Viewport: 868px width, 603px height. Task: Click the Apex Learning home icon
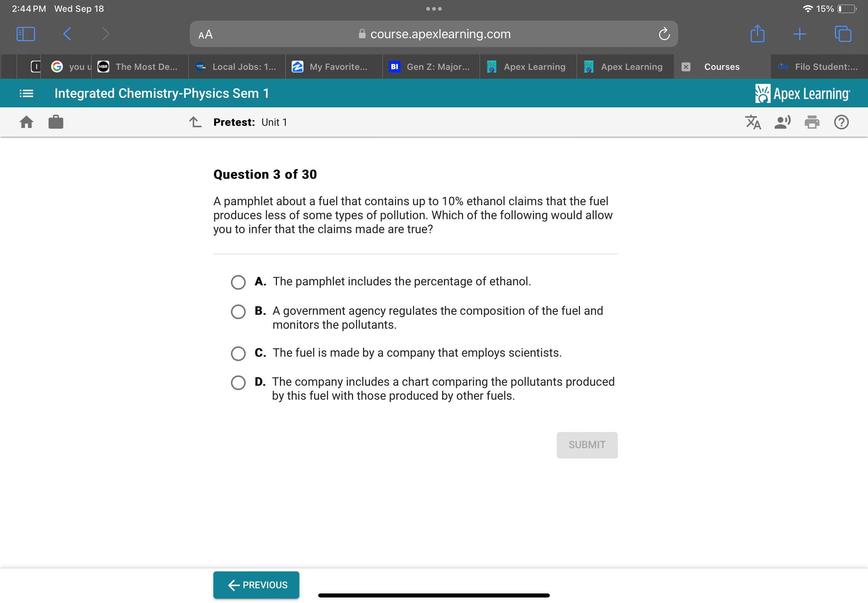click(27, 122)
